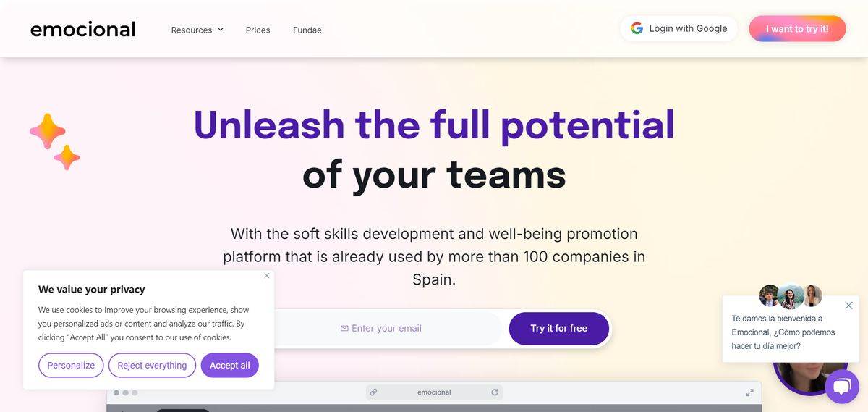Click the link icon in preview address bar
Viewport: 868px width, 412px height.
373,392
